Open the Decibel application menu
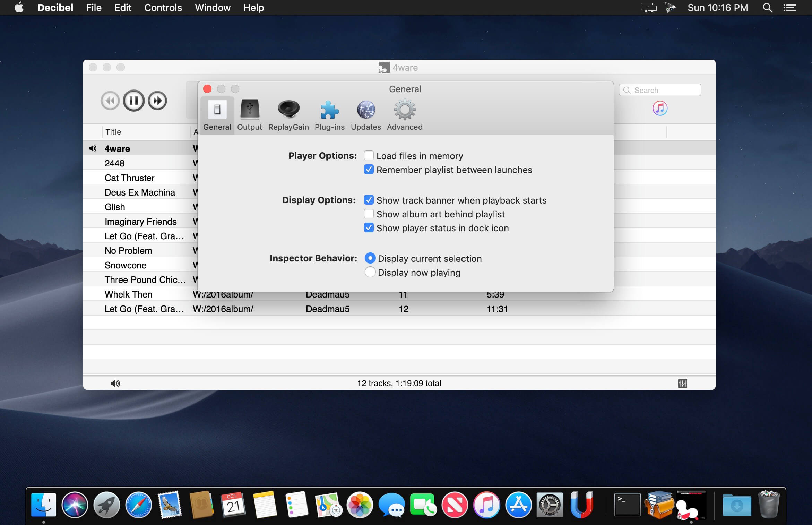Viewport: 812px width, 525px height. coord(55,8)
